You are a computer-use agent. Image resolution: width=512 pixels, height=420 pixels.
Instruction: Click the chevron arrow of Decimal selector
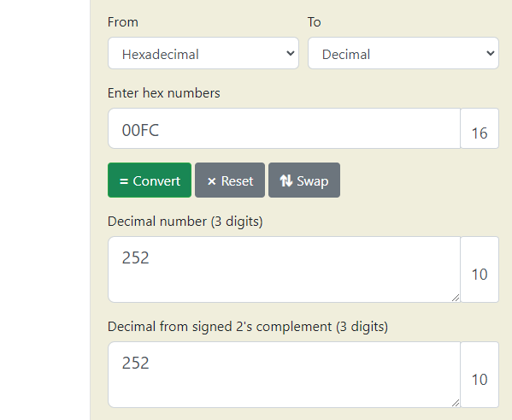pyautogui.click(x=490, y=53)
